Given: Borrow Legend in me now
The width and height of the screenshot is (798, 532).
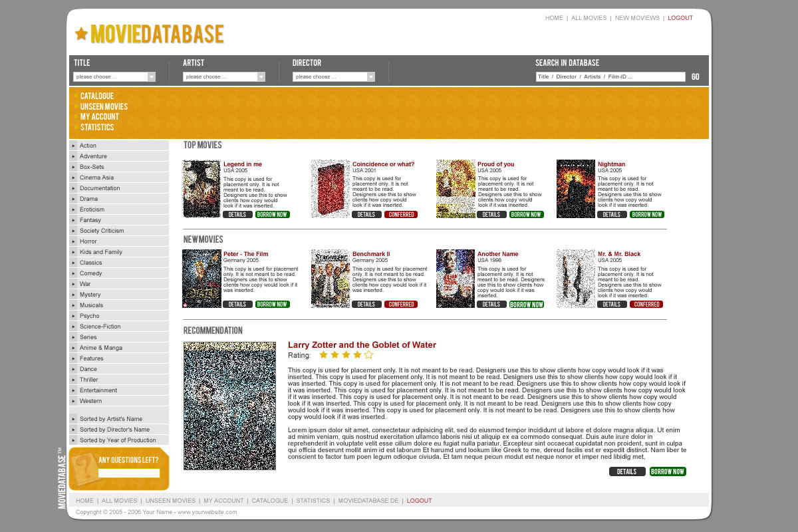Looking at the screenshot, I should [x=273, y=215].
